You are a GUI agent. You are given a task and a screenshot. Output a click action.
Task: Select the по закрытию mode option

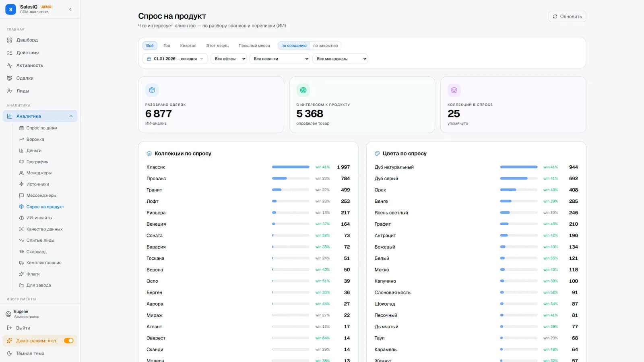(x=326, y=45)
